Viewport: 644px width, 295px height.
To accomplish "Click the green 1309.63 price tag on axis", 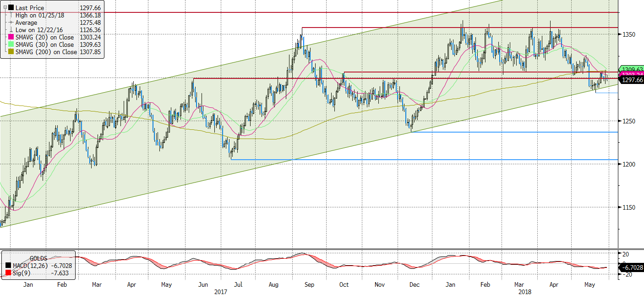I will 631,69.
